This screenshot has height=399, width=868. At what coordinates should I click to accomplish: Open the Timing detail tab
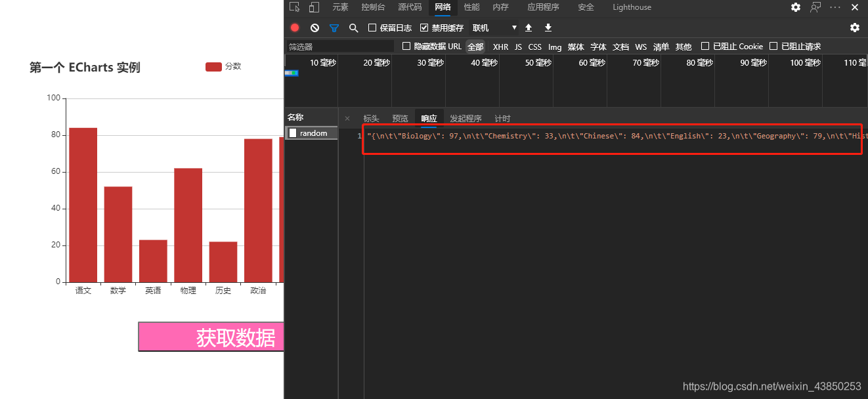coord(502,119)
